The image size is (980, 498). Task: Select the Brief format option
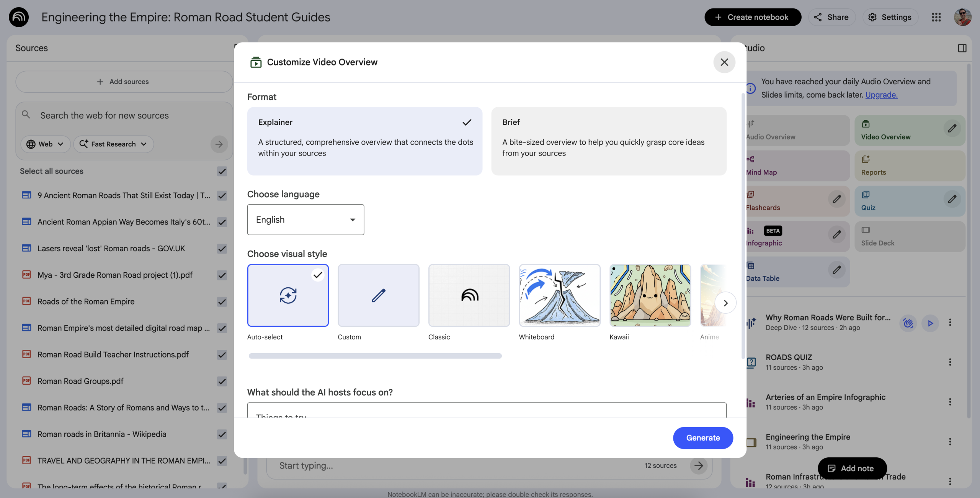coord(609,141)
